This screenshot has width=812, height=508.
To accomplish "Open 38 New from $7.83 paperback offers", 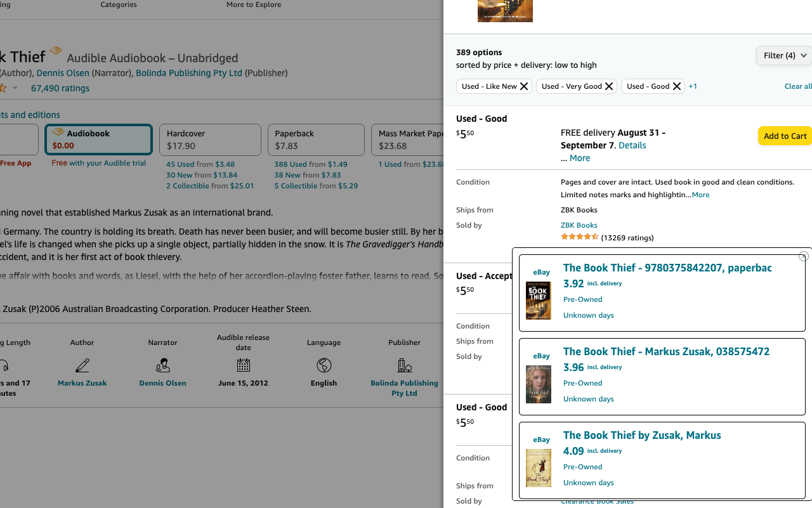I will 308,175.
